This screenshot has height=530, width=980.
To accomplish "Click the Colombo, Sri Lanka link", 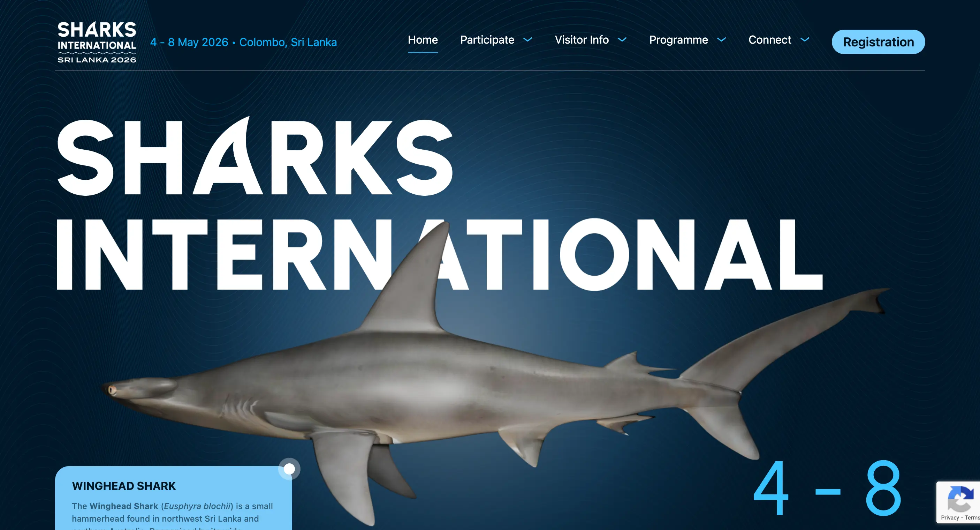I will [x=288, y=42].
